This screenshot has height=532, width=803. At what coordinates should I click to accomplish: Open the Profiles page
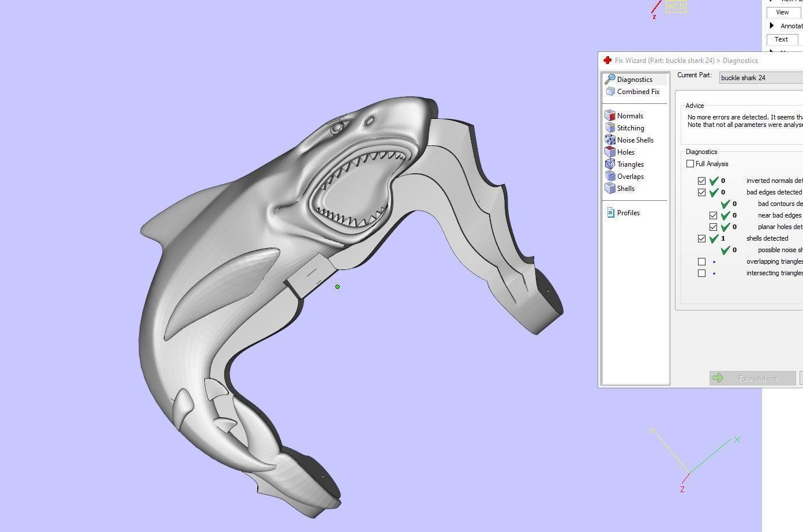tap(623, 213)
